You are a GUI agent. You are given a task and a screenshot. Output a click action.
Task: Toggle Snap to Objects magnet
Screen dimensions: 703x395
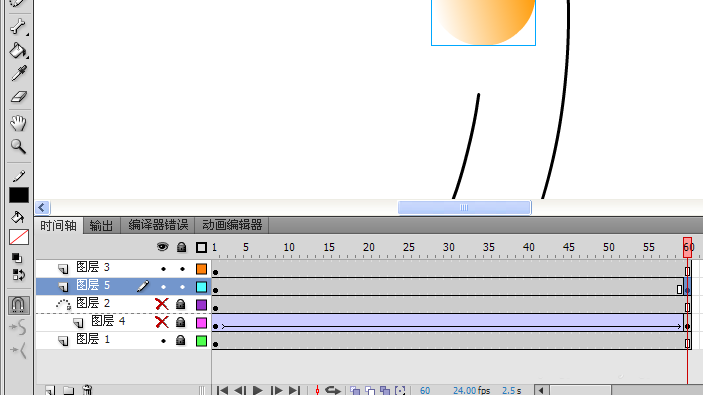18,305
